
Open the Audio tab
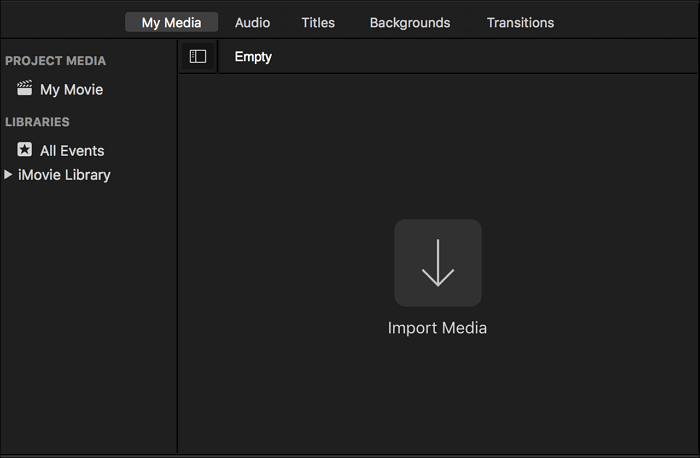click(x=252, y=22)
